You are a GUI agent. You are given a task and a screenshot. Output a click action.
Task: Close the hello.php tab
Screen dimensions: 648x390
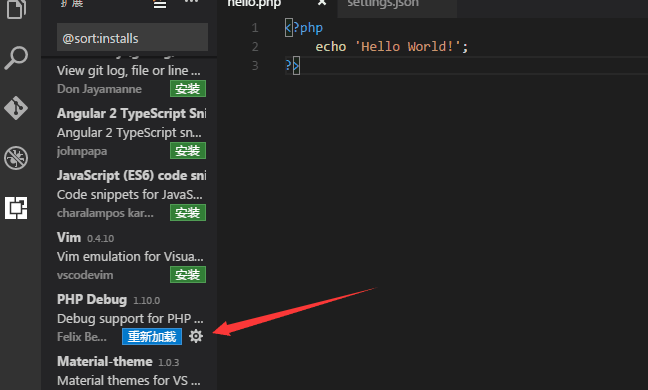point(322,3)
